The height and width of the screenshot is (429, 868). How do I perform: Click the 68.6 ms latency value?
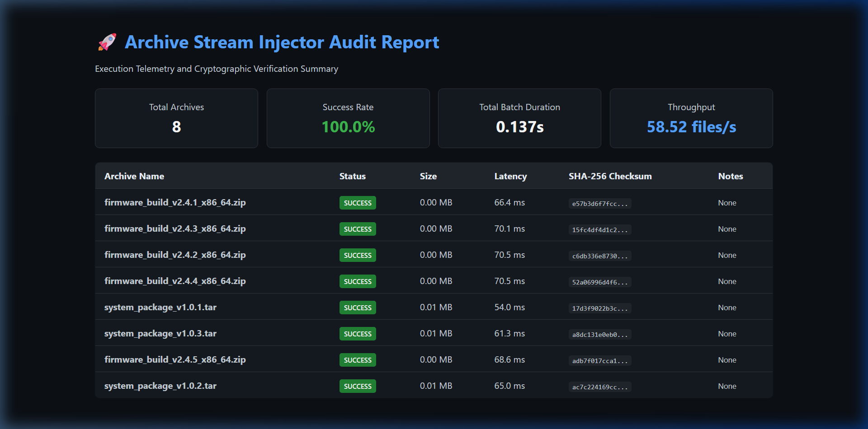point(509,359)
